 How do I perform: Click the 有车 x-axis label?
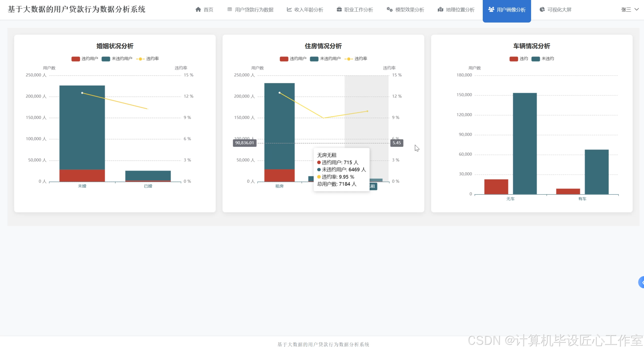tap(582, 199)
